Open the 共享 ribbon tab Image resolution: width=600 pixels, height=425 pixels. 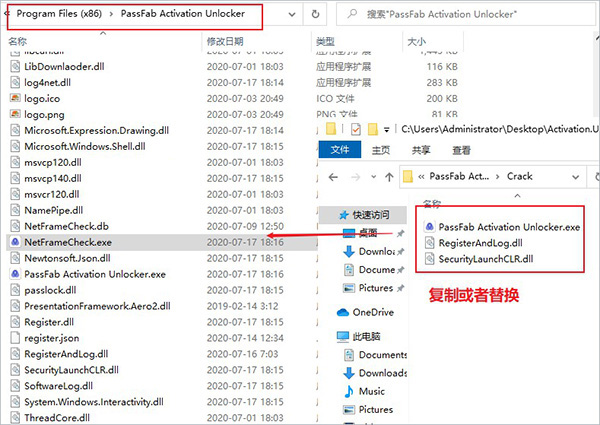[x=421, y=150]
